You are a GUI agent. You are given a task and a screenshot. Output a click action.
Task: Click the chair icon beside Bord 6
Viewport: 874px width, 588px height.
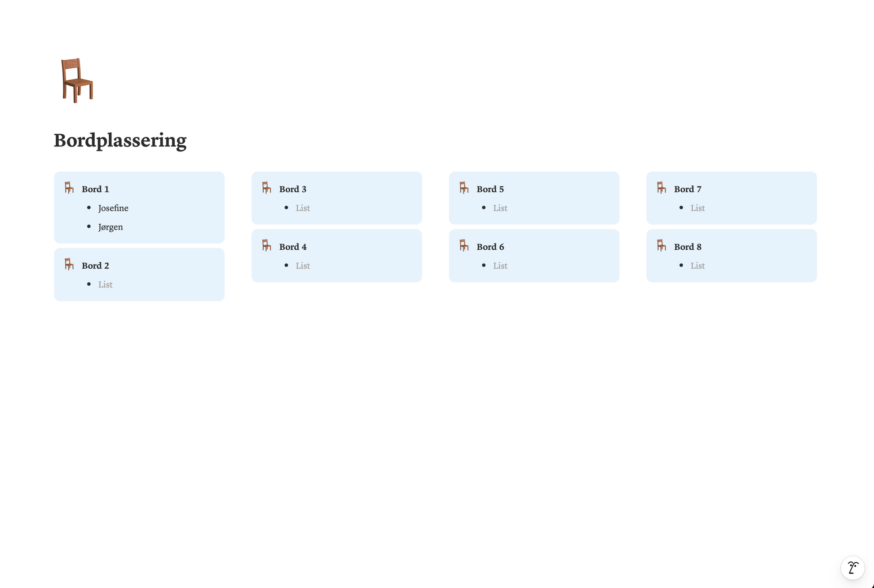[464, 245]
